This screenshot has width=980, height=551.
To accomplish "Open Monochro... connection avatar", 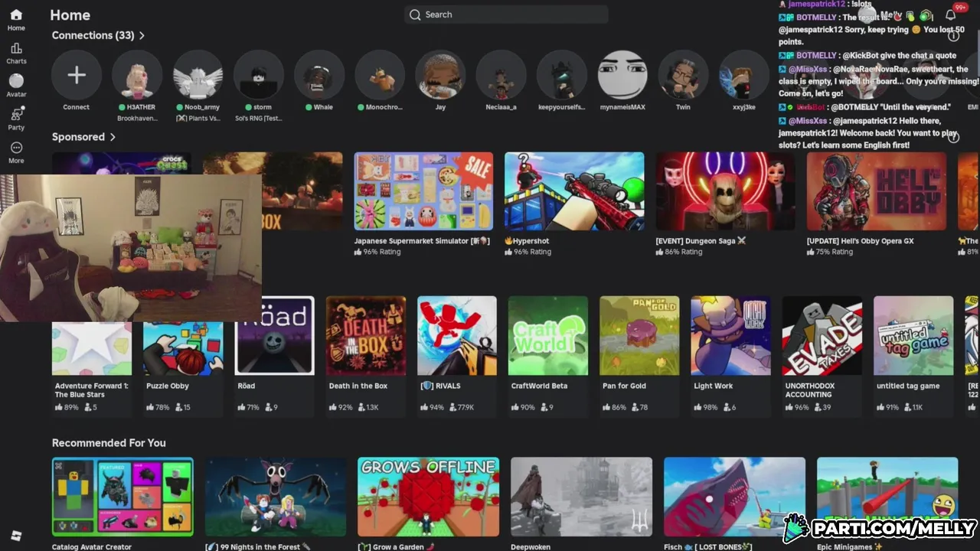I will pos(380,74).
